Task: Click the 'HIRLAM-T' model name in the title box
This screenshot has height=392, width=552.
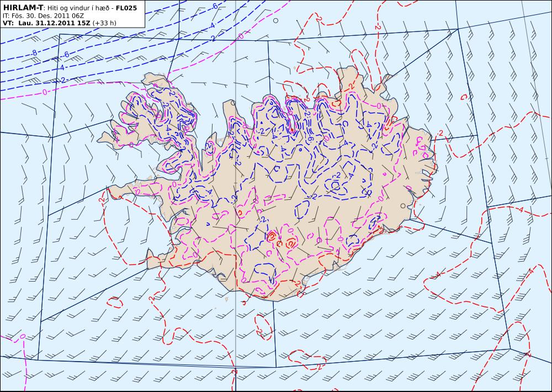Action: (24, 8)
